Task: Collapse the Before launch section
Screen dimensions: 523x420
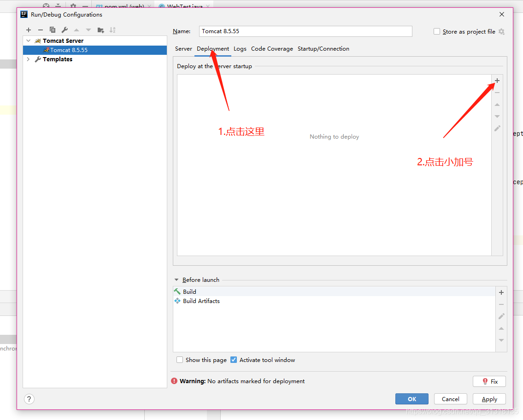Action: coord(176,280)
